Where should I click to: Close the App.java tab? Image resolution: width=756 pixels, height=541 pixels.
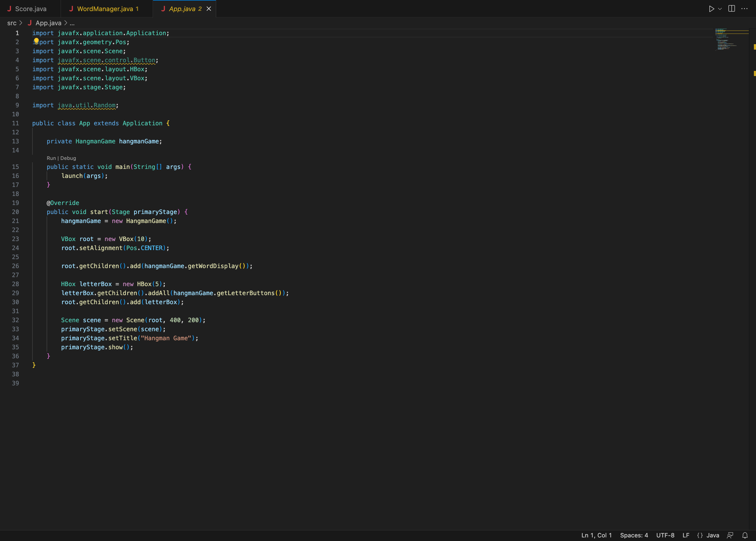[x=209, y=9]
